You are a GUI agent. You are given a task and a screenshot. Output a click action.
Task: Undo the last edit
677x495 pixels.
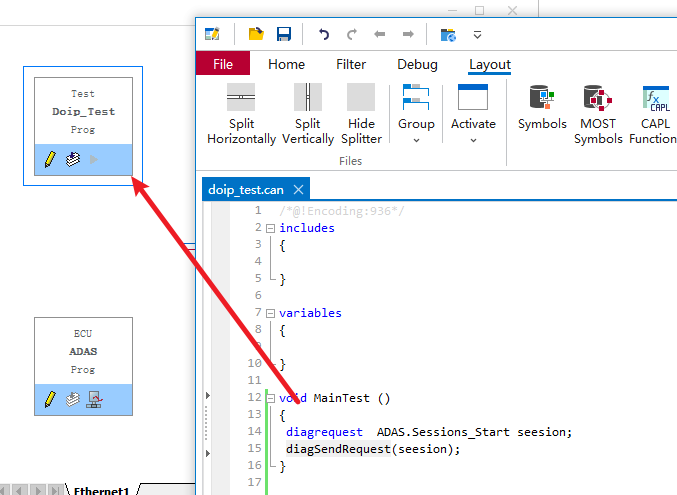(324, 34)
